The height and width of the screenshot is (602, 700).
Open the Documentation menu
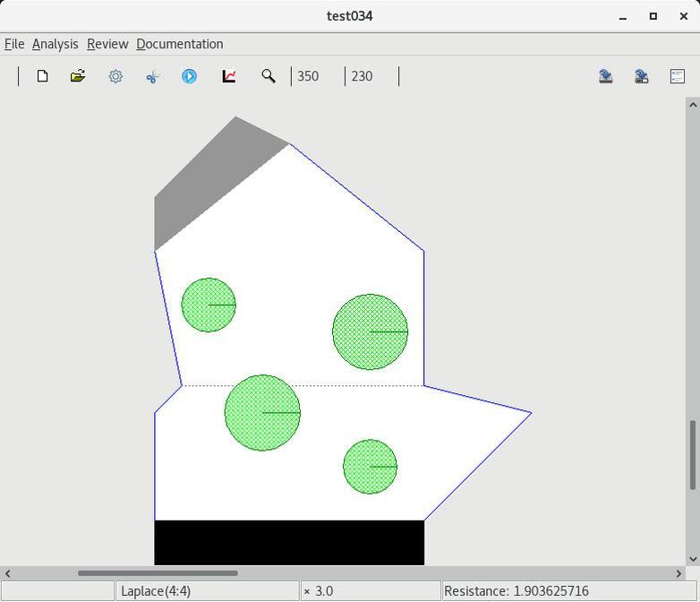(x=180, y=44)
